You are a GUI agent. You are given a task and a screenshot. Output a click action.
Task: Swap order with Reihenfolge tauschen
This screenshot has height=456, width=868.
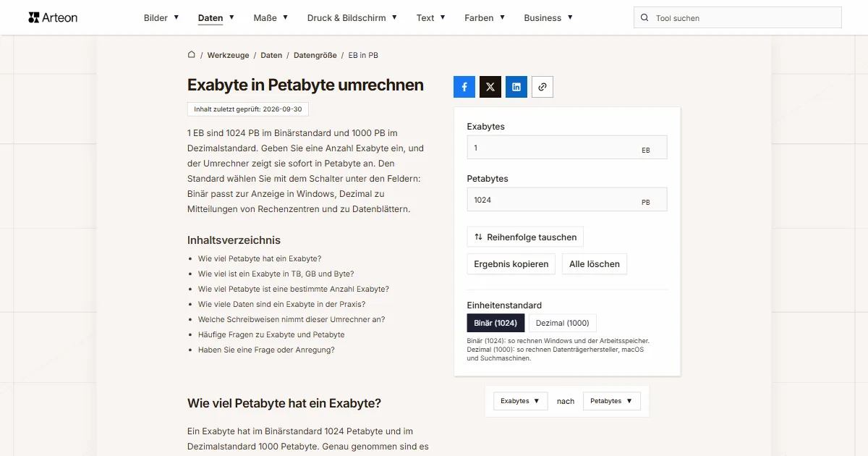(525, 237)
